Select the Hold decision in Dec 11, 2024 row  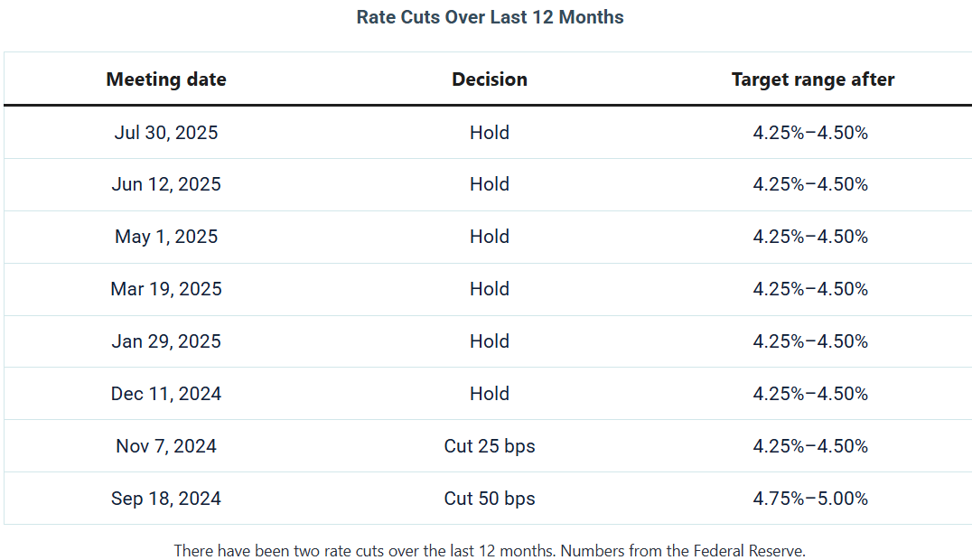[490, 394]
